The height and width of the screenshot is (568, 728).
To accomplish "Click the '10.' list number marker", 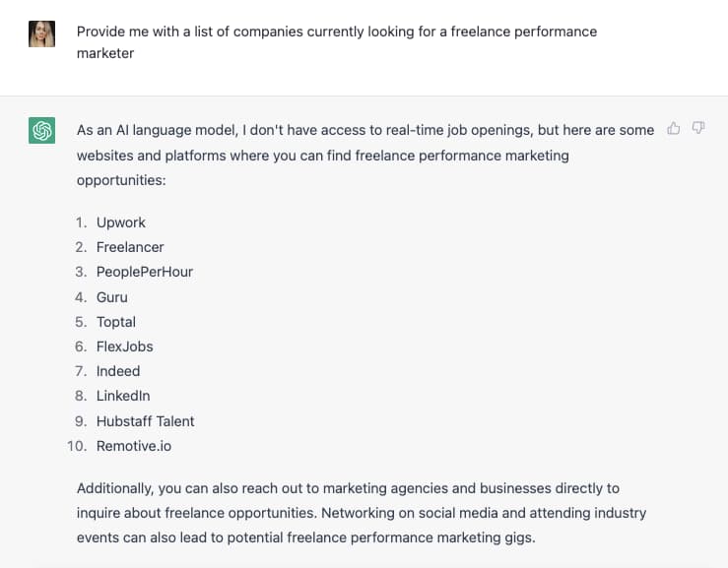I will pos(77,446).
